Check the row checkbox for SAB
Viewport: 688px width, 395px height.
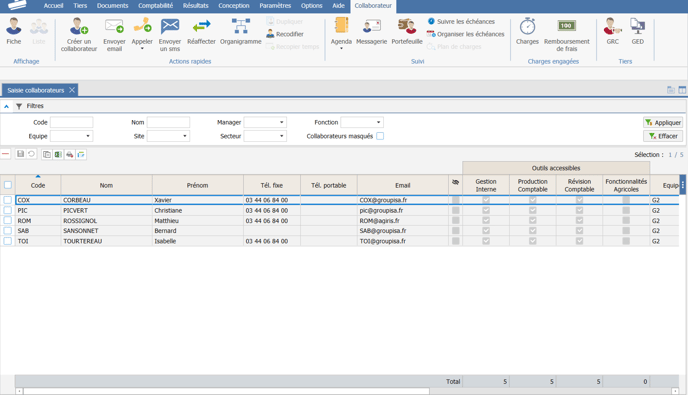click(x=8, y=230)
